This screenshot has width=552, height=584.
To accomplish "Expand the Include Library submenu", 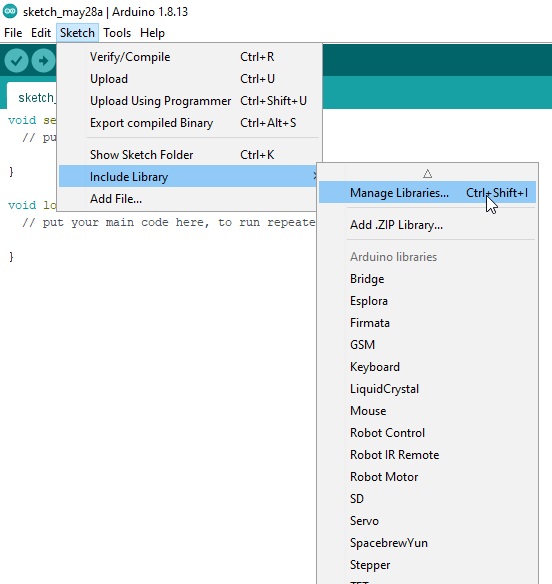I will [x=187, y=177].
